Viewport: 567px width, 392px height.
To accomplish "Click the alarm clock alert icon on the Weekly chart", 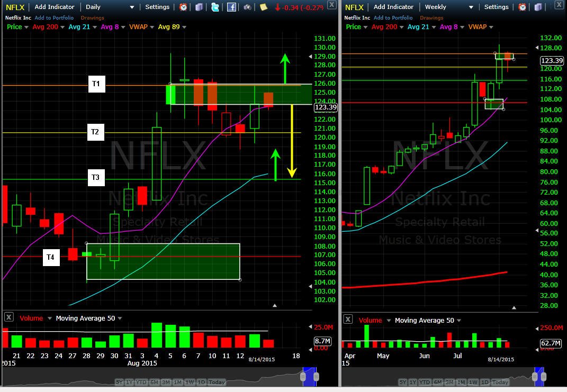I will (x=522, y=7).
